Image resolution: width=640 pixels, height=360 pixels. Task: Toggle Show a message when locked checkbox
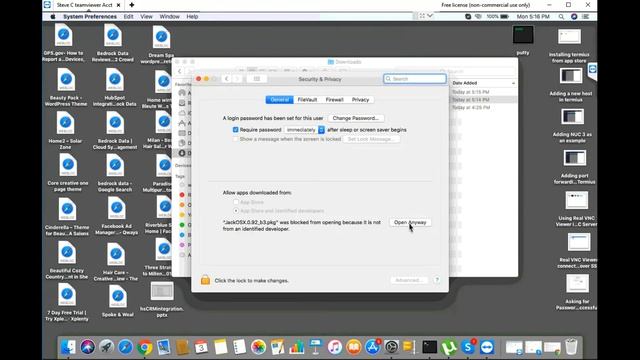pos(235,139)
